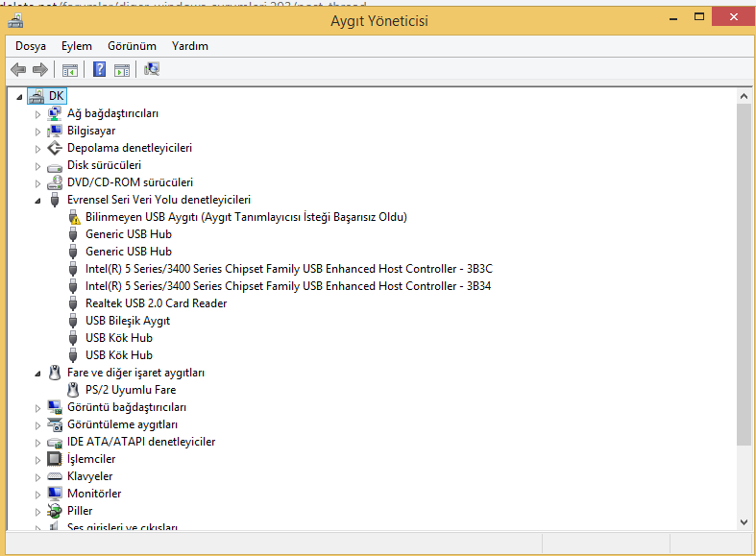Click the DVD/CD-ROM sürücüleri icon
This screenshot has height=556, width=756.
pos(55,182)
